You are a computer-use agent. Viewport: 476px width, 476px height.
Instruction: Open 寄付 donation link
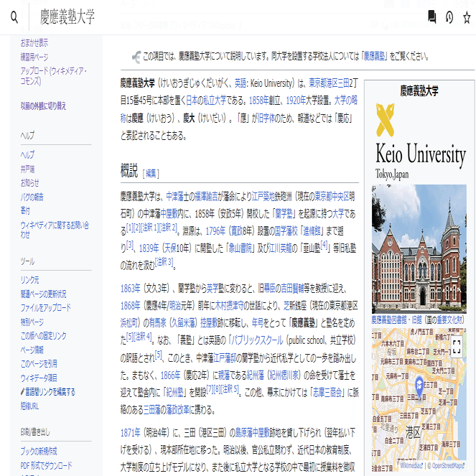(25, 210)
